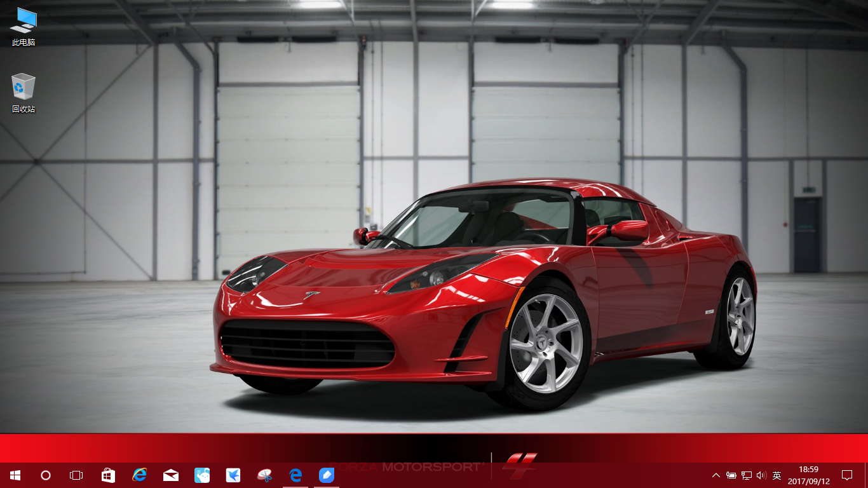Screen dimensions: 868x488
Task: Select the 回收站 recycle bin icon
Action: click(x=24, y=93)
